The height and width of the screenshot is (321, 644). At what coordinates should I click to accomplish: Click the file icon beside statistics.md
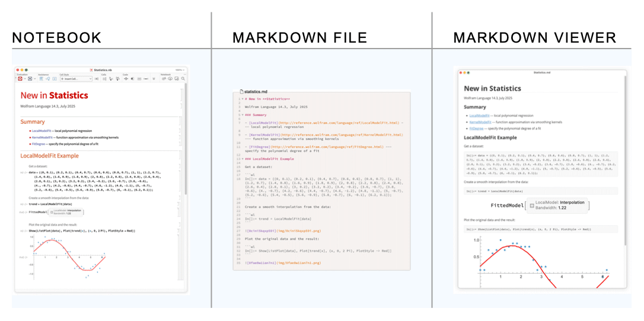coord(241,91)
